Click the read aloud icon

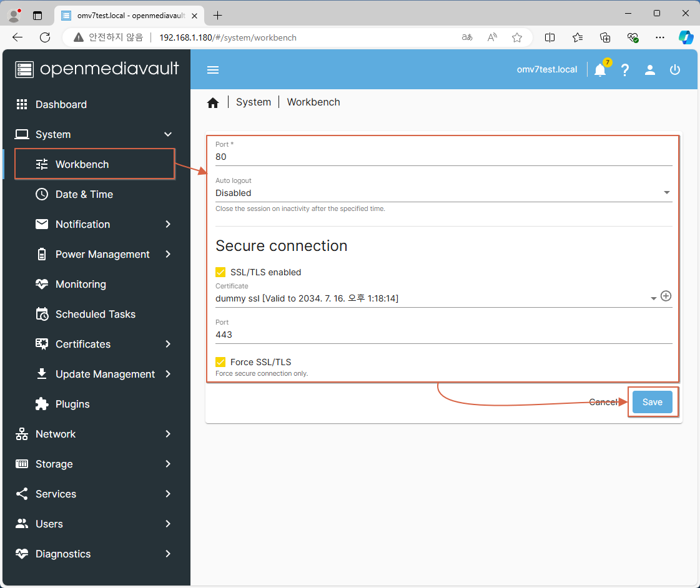492,37
